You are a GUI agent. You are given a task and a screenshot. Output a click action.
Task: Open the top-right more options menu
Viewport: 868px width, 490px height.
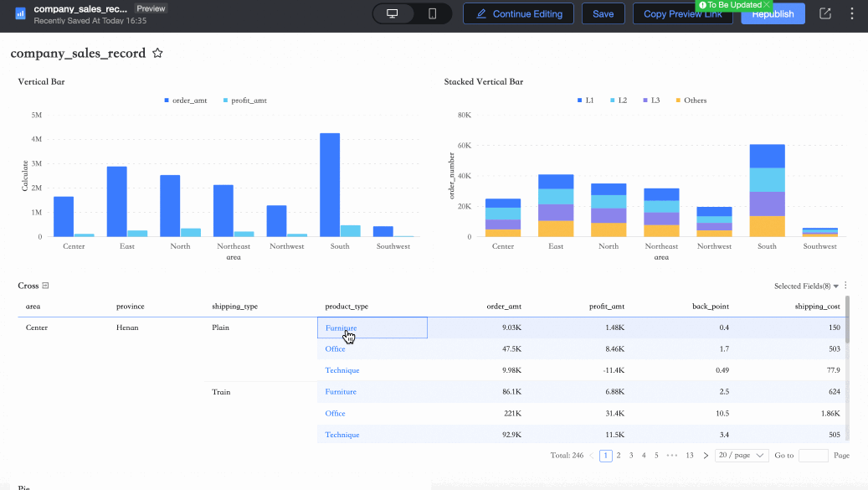851,14
